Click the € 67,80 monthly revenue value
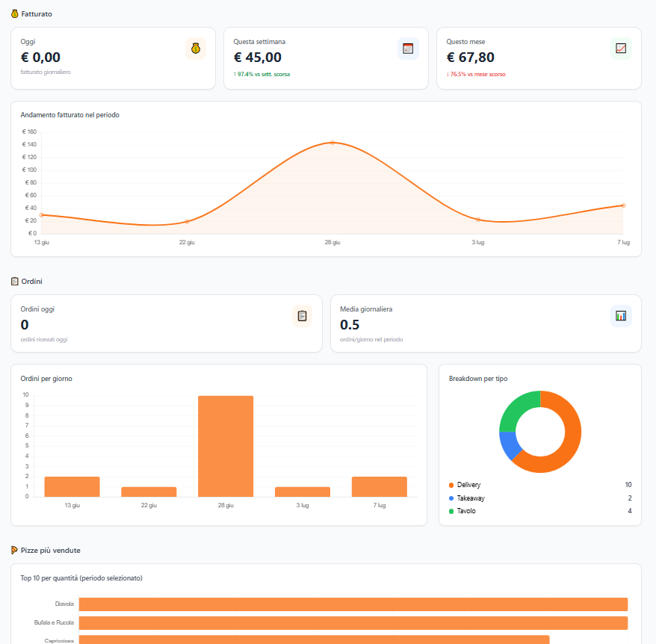Image resolution: width=656 pixels, height=644 pixels. point(470,58)
